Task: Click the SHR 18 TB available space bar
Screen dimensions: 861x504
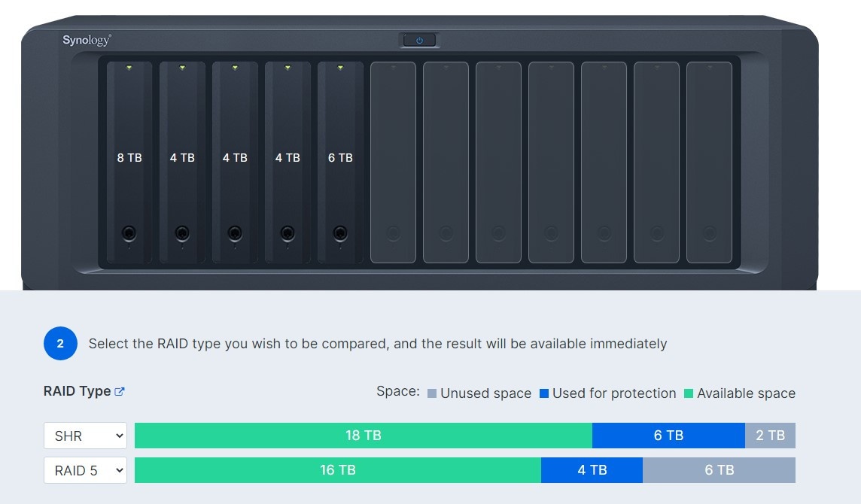Action: 364,436
